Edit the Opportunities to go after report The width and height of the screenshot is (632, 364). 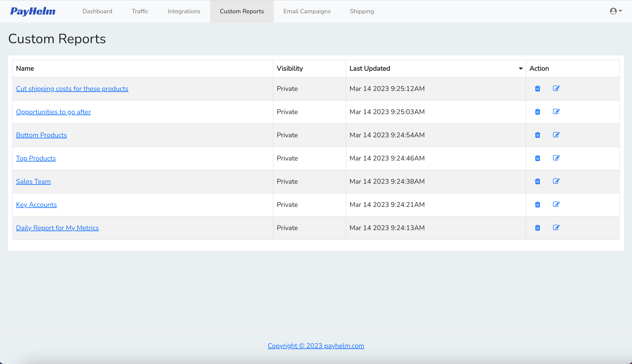pyautogui.click(x=556, y=112)
